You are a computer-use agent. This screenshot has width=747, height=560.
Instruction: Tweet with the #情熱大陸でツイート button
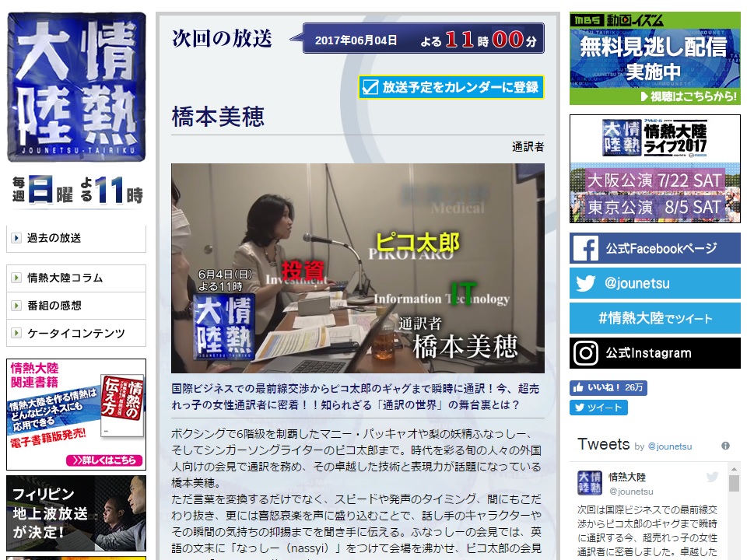655,318
